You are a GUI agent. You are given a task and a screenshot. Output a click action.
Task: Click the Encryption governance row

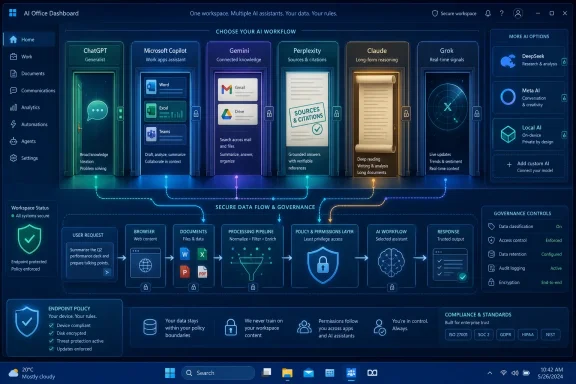[525, 283]
